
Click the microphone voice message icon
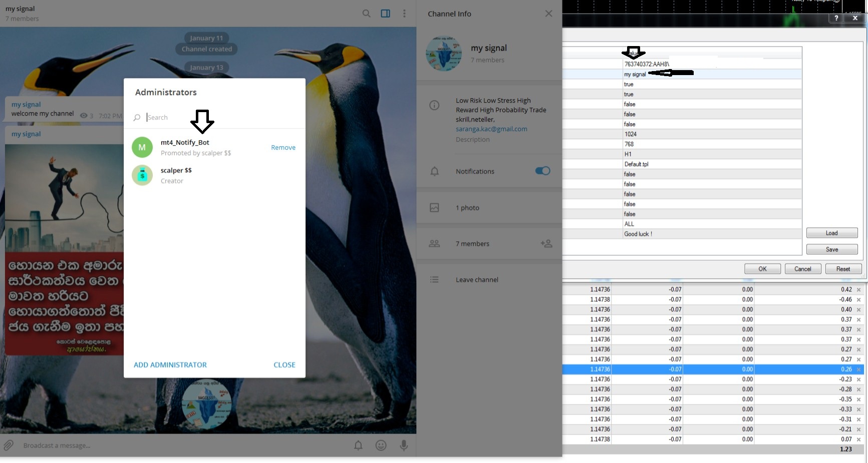click(x=404, y=445)
